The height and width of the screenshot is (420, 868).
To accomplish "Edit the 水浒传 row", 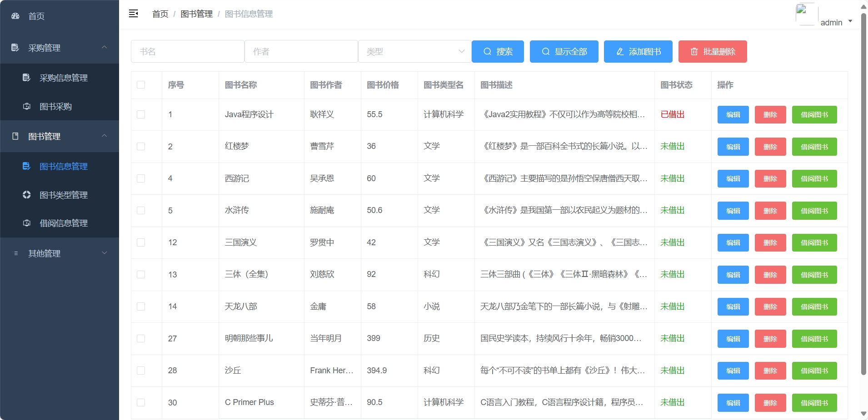I will (x=733, y=211).
